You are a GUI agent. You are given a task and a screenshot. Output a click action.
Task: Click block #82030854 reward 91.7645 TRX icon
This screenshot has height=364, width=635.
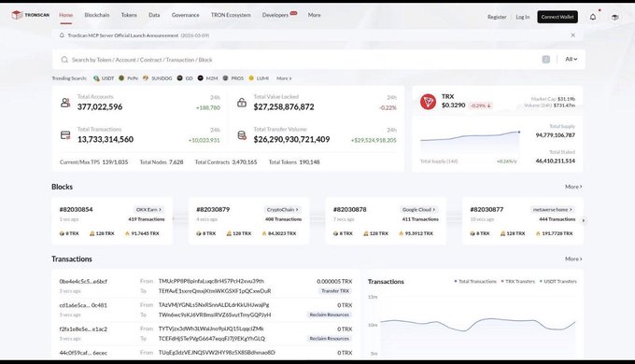click(x=127, y=233)
